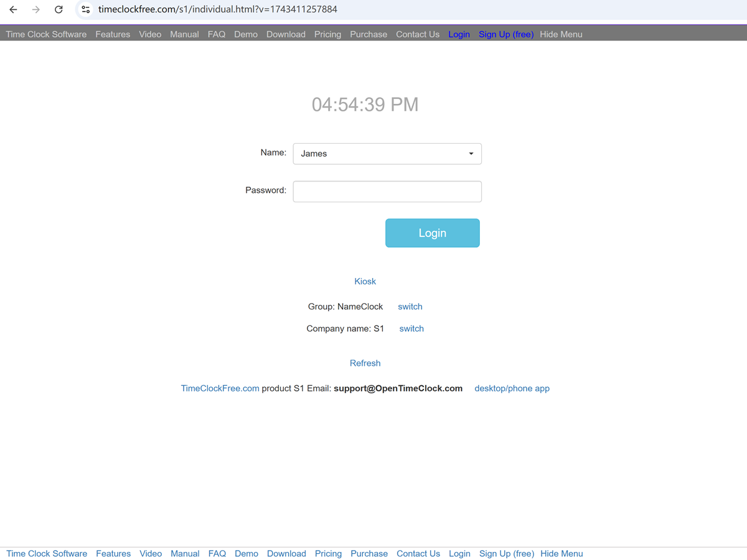Open the TimeClockFree.com link

220,388
